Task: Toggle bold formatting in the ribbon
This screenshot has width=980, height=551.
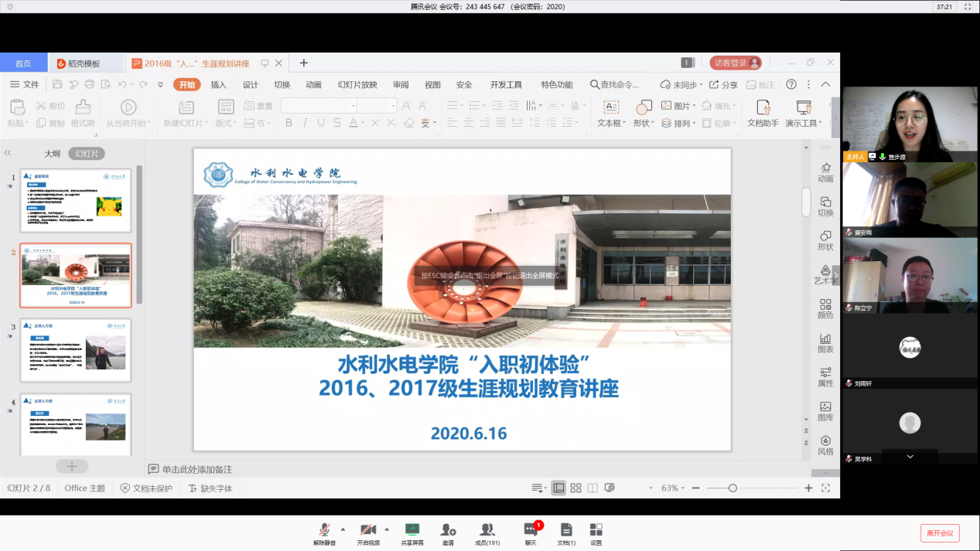Action: (x=289, y=123)
